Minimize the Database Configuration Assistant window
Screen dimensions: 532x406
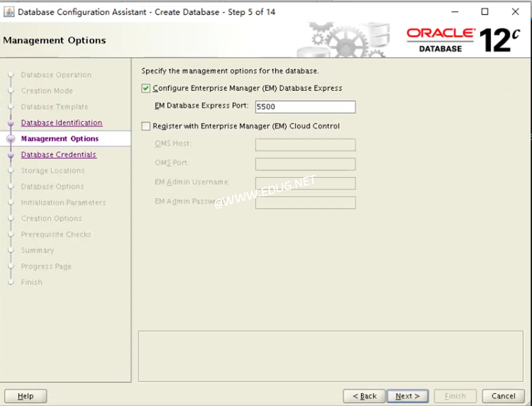click(455, 12)
